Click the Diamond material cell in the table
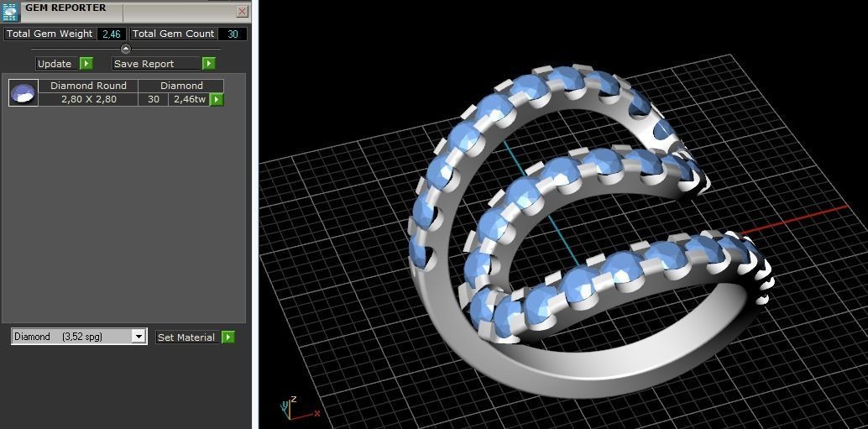Screen dimensions: 868x429 pyautogui.click(x=181, y=86)
